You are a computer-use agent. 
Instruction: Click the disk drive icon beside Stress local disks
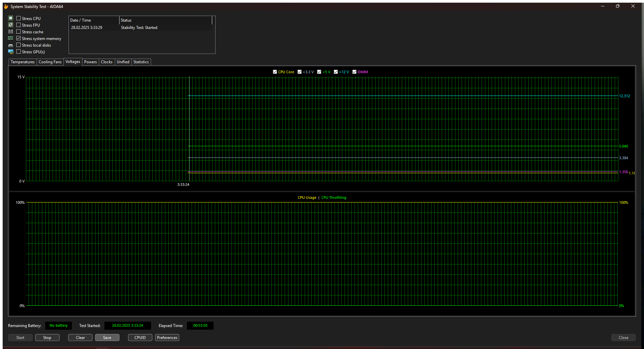[11, 45]
